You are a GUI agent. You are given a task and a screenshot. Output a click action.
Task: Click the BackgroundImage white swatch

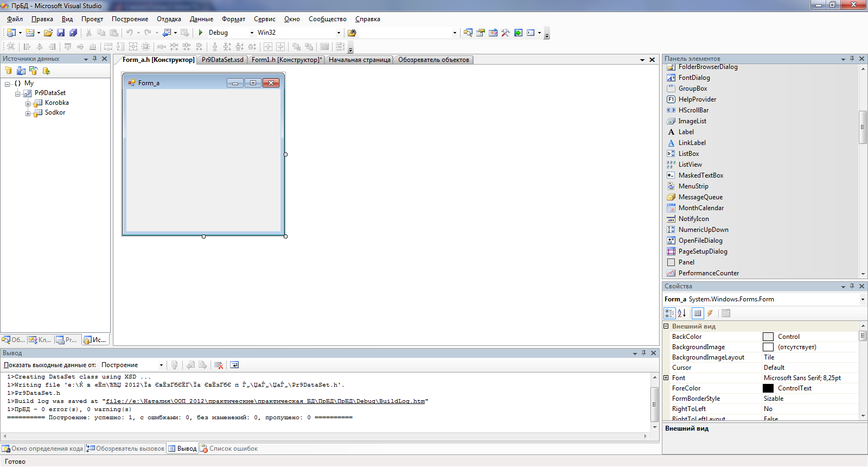coord(768,347)
